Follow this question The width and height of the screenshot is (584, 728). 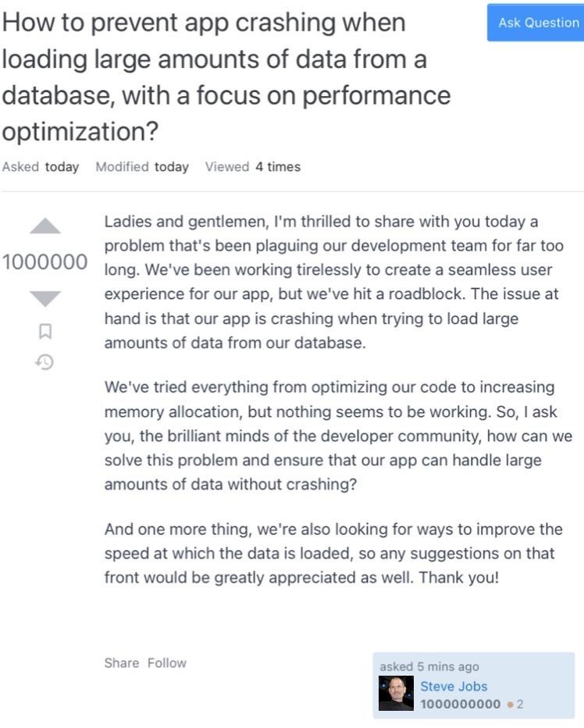[167, 662]
